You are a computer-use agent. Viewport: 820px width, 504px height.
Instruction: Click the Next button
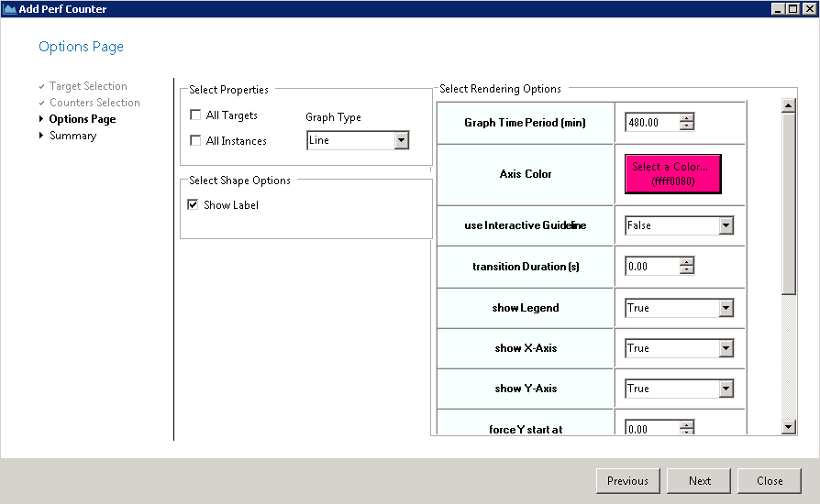(700, 481)
